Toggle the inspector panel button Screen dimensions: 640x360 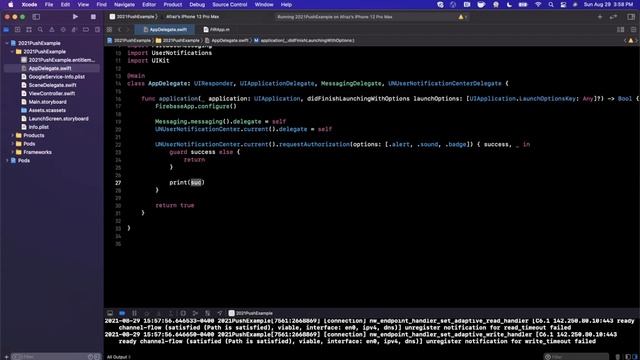click(x=631, y=17)
